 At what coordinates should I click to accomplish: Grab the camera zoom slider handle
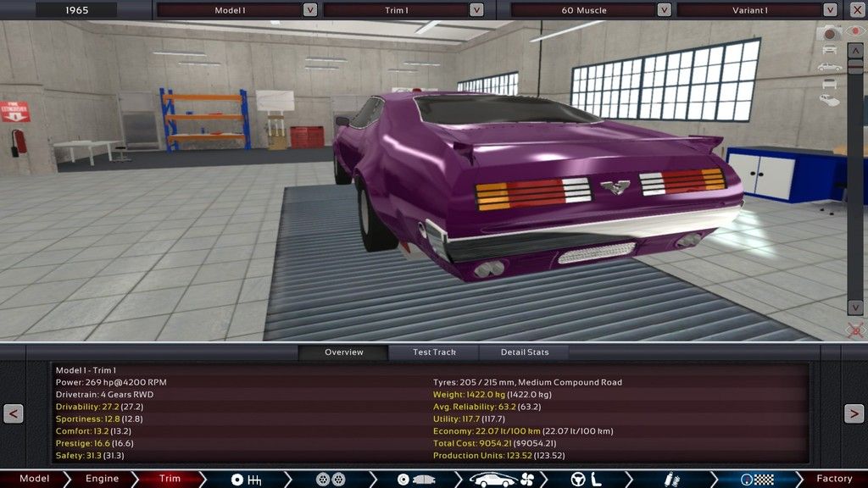tap(855, 67)
